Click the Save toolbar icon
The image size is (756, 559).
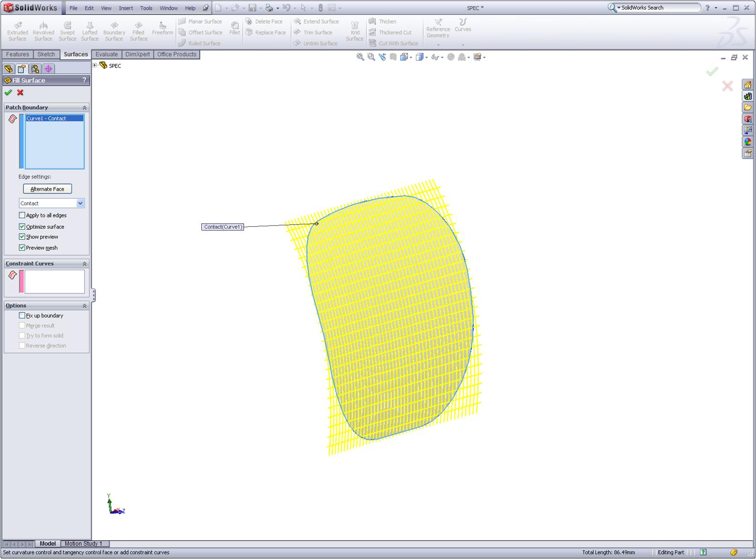point(252,8)
